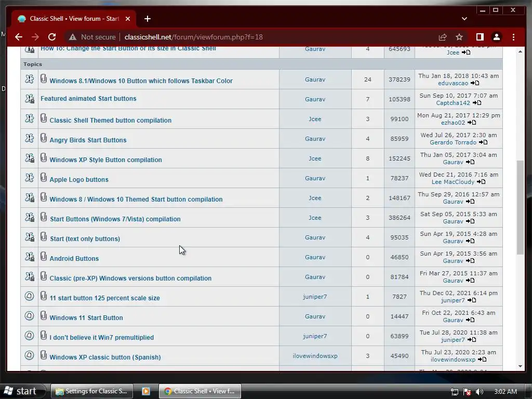Toggle the browser side panel icon
This screenshot has width=532, height=399.
pos(480,37)
